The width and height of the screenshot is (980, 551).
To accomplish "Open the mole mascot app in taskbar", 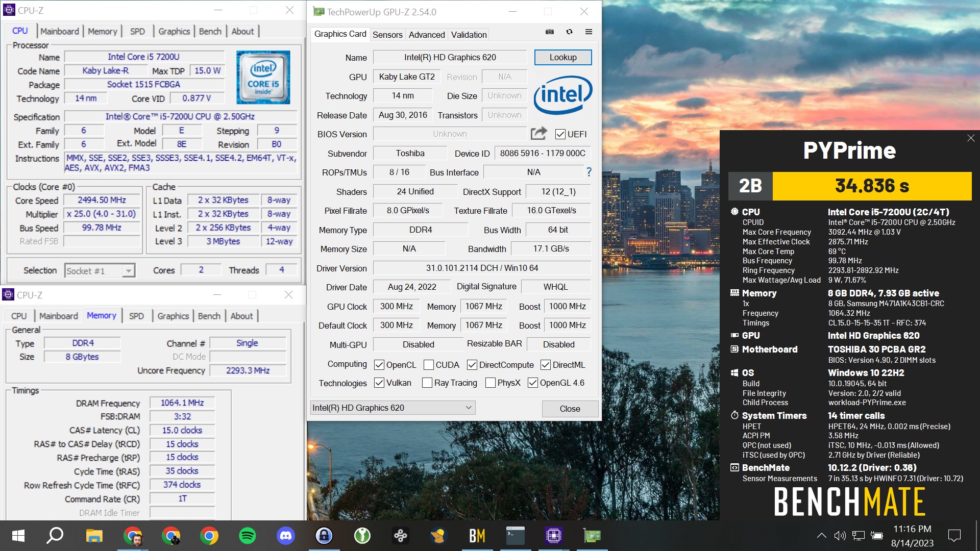I will (439, 536).
